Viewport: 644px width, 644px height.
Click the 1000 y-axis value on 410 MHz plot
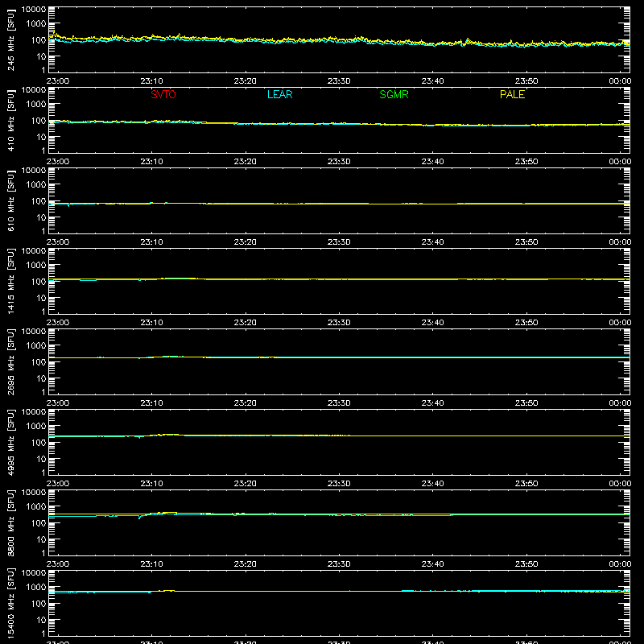36,105
